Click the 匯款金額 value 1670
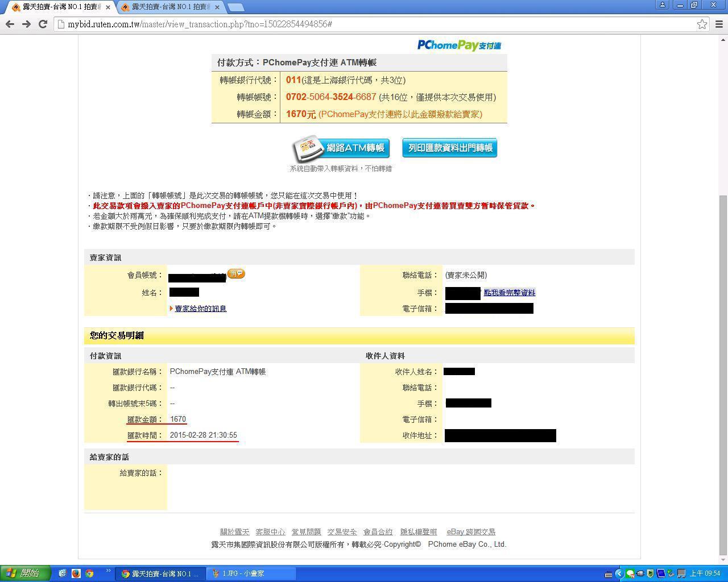The width and height of the screenshot is (728, 582). click(x=178, y=419)
